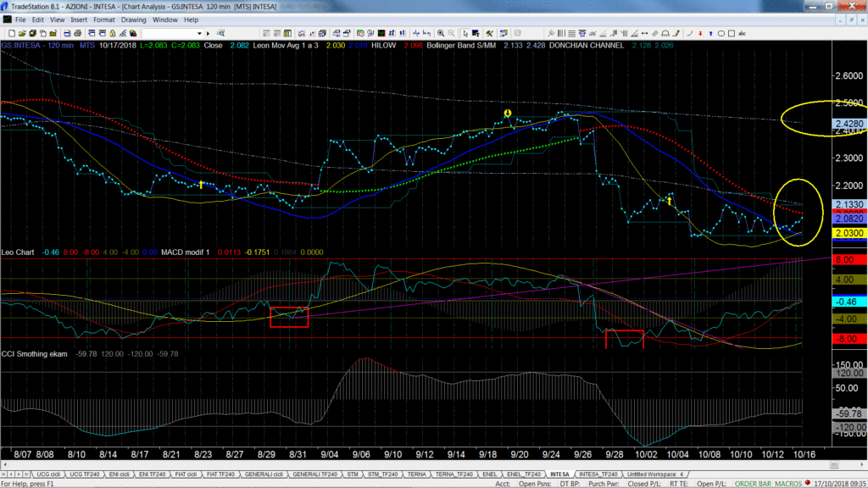Select the rectangle drawing tool
Screen dimensions: 868x488
coord(732,33)
